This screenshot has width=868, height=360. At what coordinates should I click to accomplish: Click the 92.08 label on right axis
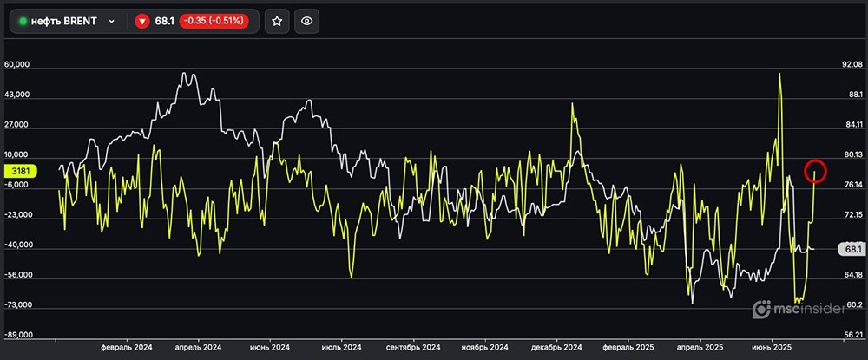click(x=852, y=65)
